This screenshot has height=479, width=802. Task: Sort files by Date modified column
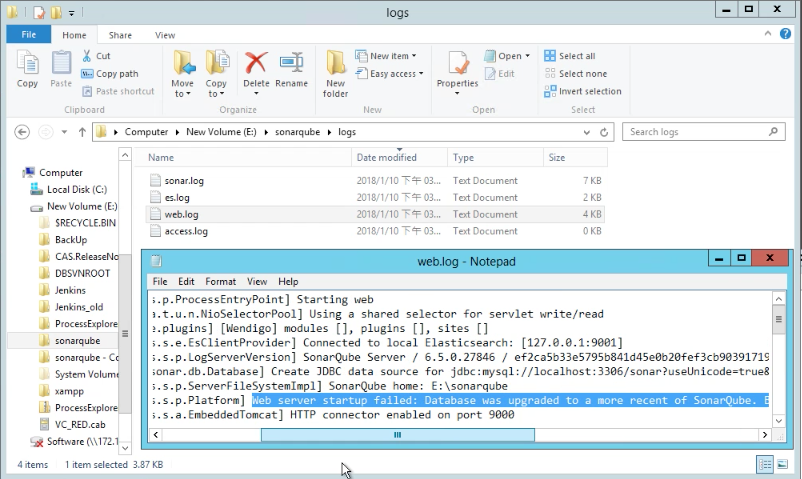pos(399,158)
